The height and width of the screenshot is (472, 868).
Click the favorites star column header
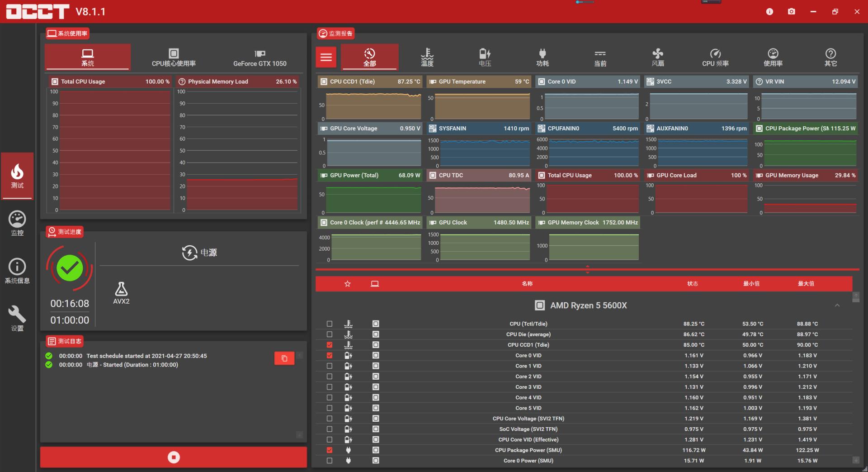coord(347,284)
